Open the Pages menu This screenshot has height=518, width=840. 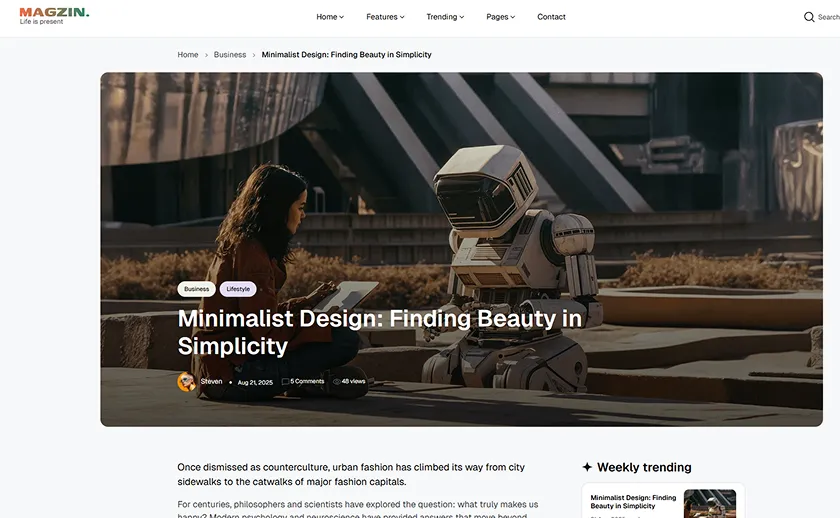500,17
